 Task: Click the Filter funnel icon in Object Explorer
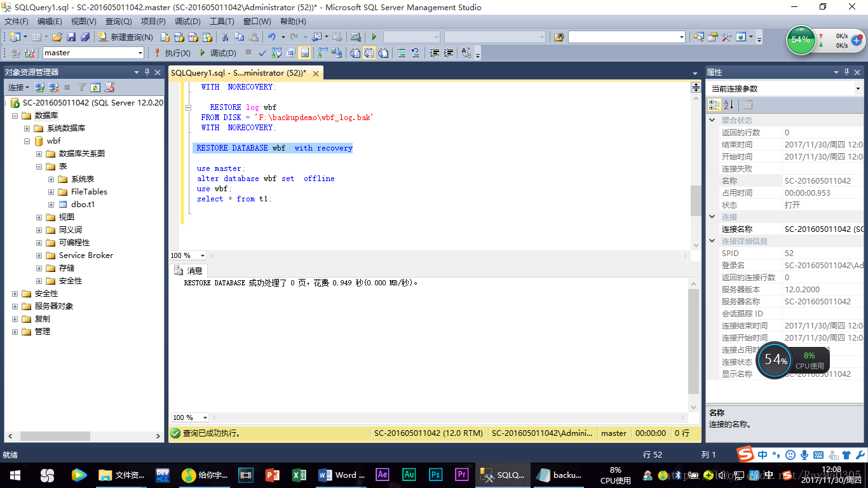pyautogui.click(x=81, y=87)
